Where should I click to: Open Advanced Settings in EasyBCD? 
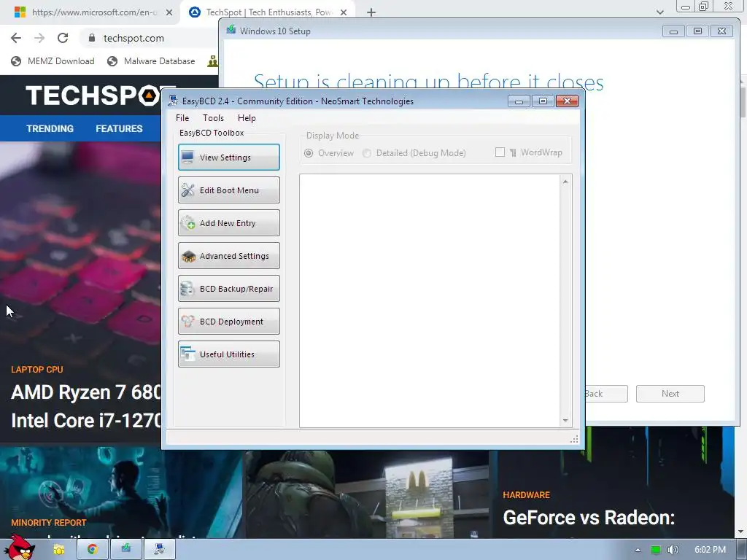click(228, 256)
